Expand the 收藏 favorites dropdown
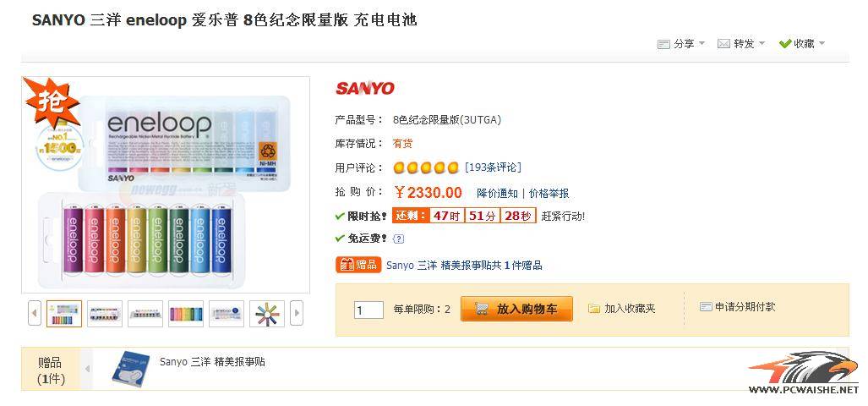The width and height of the screenshot is (868, 406). click(x=802, y=44)
